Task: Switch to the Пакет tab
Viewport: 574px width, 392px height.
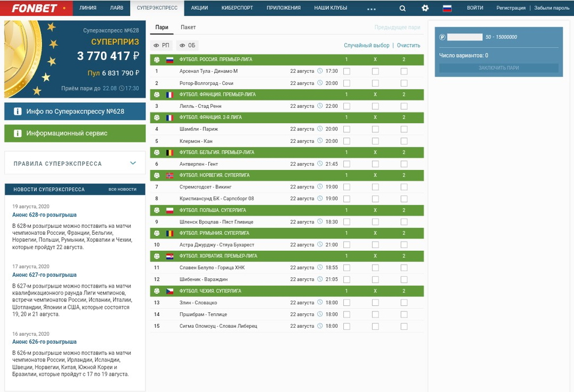Action: point(188,28)
